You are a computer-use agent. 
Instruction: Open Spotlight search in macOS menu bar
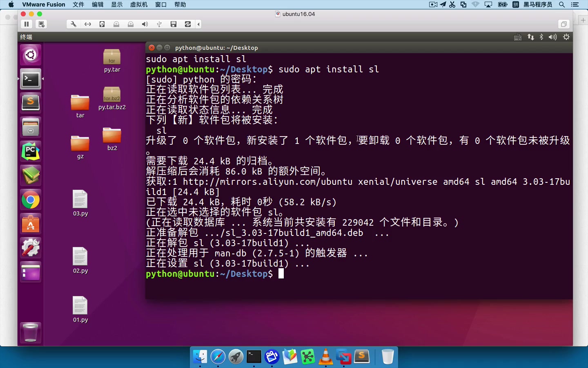(x=562, y=4)
